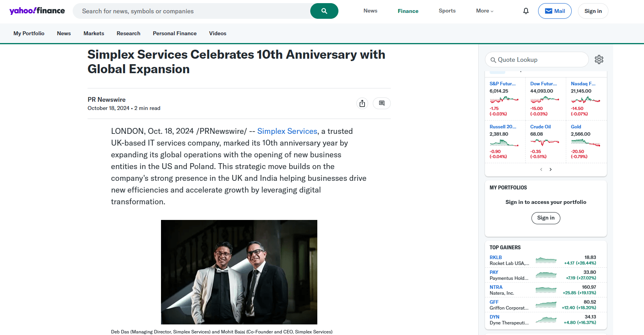Open the notifications bell

(x=526, y=11)
